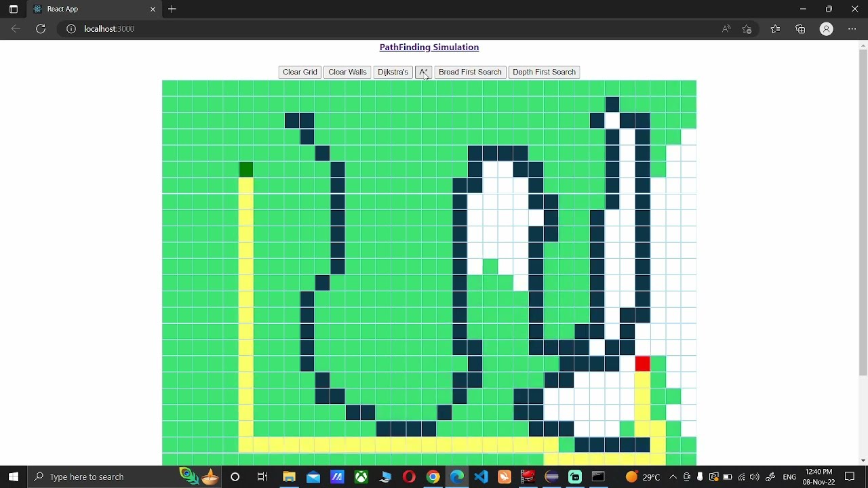
Task: Open the Collections icon
Action: pyautogui.click(x=801, y=28)
